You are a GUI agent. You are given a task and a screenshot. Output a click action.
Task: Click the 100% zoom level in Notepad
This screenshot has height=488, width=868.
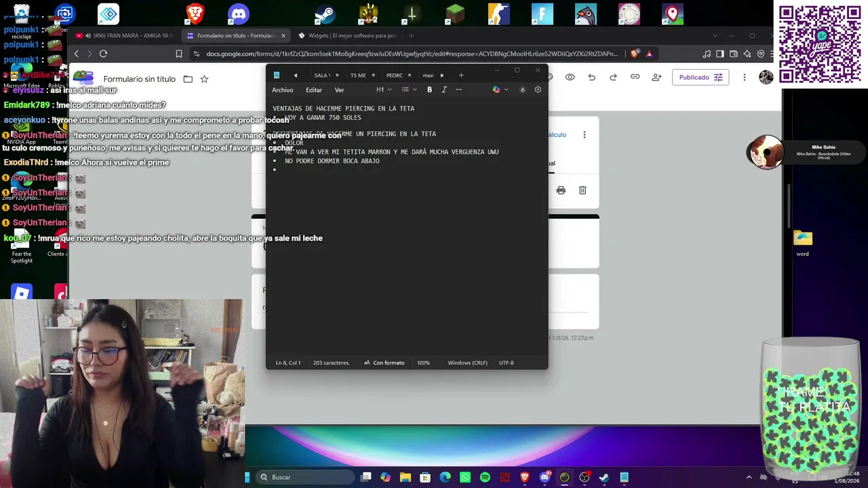click(423, 363)
